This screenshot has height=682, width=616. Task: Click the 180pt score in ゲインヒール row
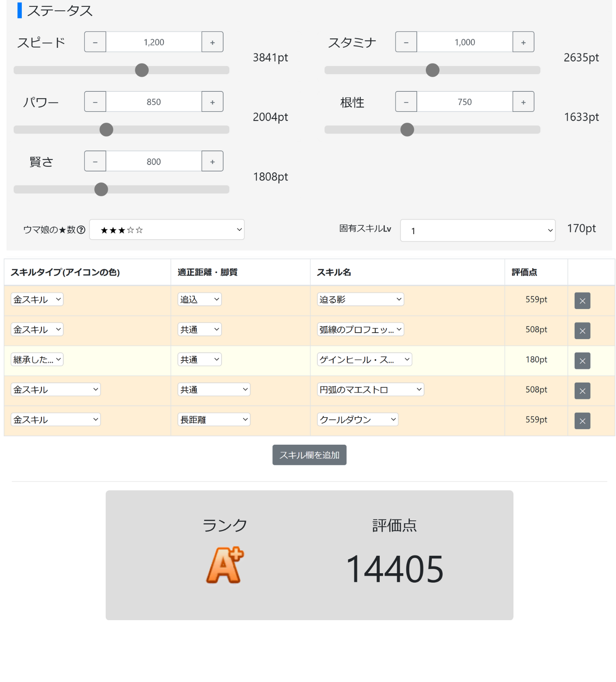[x=536, y=360]
